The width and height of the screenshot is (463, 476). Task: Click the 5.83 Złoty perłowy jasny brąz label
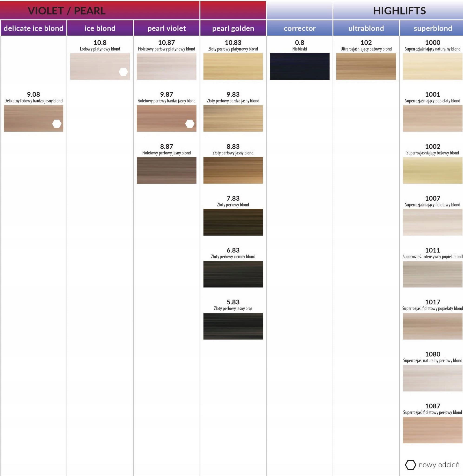[x=233, y=308]
